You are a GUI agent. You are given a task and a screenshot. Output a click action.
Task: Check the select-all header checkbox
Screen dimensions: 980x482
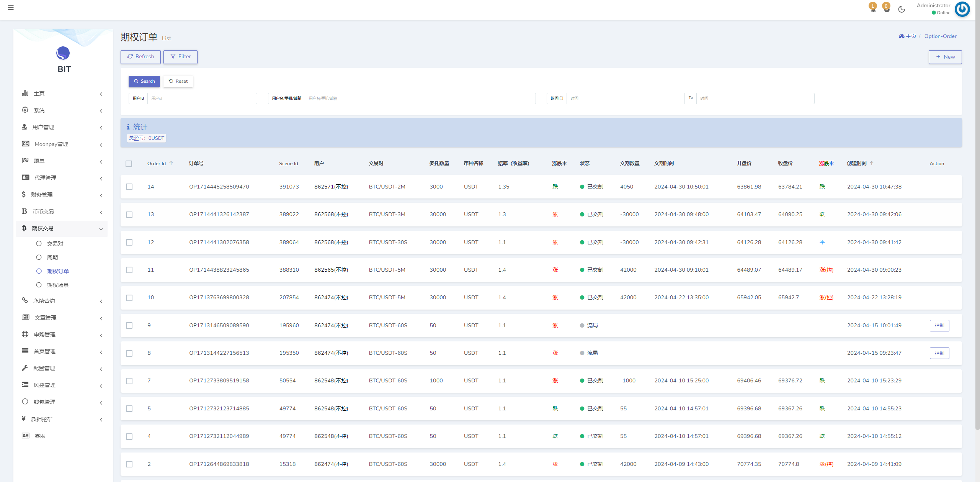click(x=129, y=164)
